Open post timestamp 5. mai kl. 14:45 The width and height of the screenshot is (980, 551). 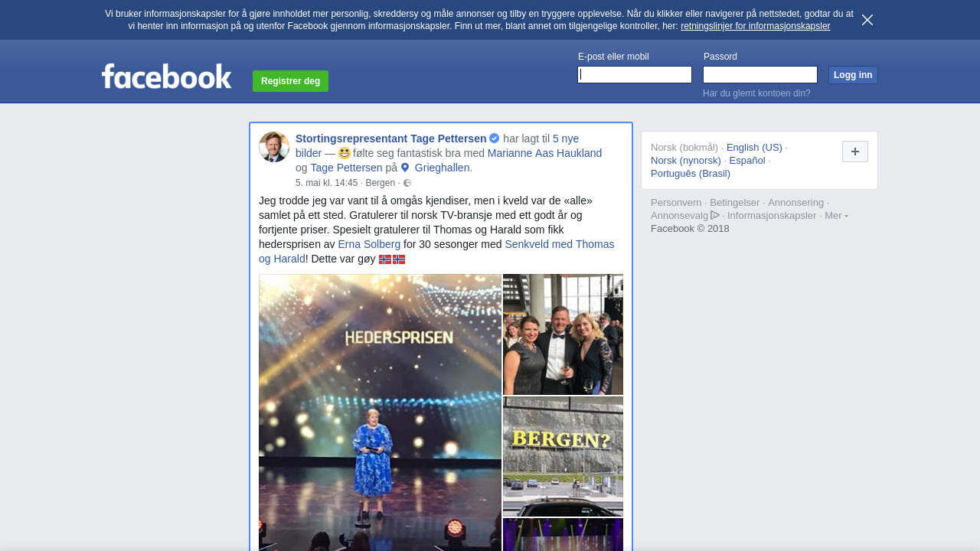[x=327, y=183]
